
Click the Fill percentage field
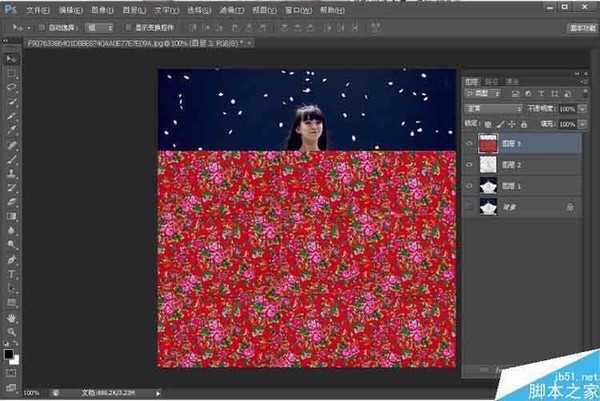[x=566, y=123]
